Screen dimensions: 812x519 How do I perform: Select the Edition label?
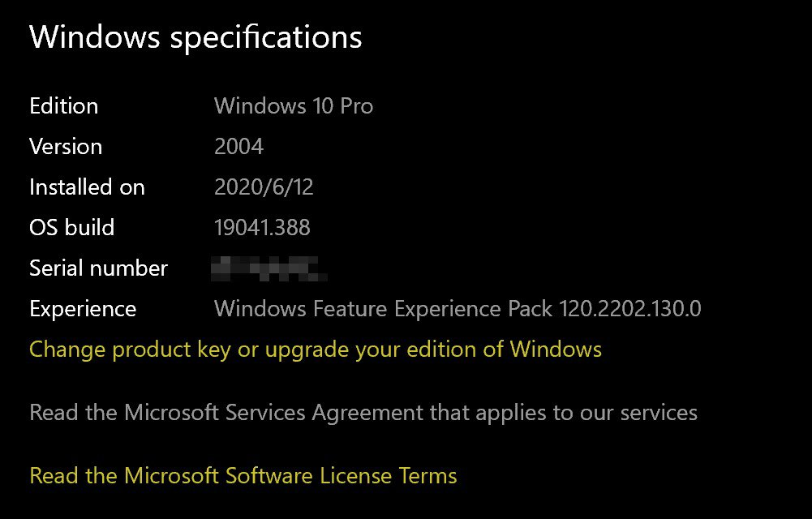[63, 106]
